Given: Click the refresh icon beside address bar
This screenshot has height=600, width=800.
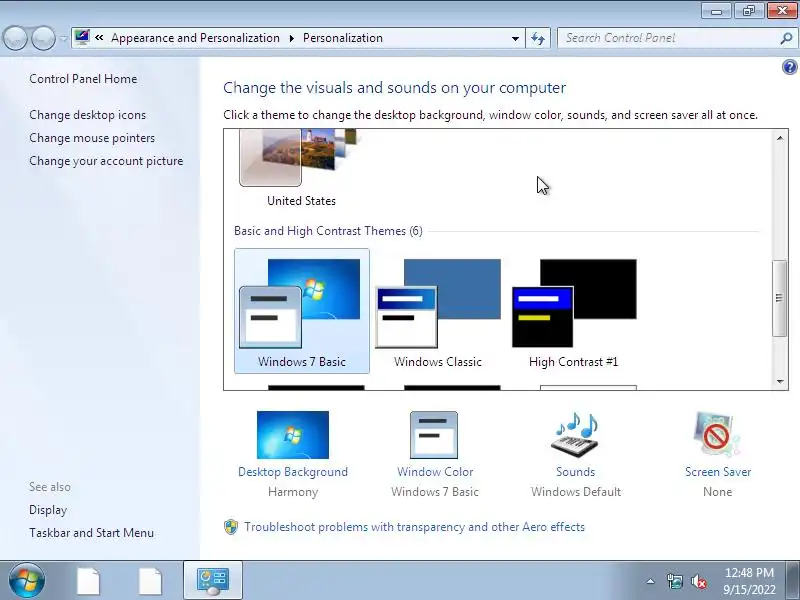Looking at the screenshot, I should pyautogui.click(x=538, y=38).
